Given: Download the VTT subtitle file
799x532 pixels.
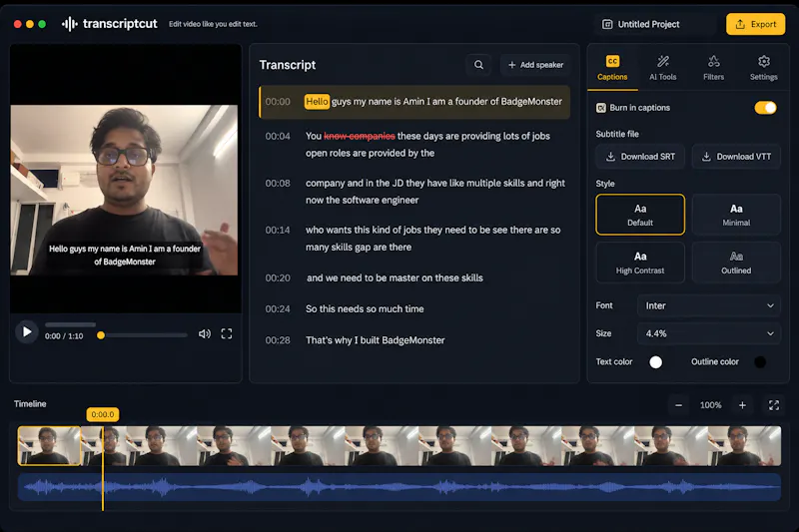Looking at the screenshot, I should [736, 157].
